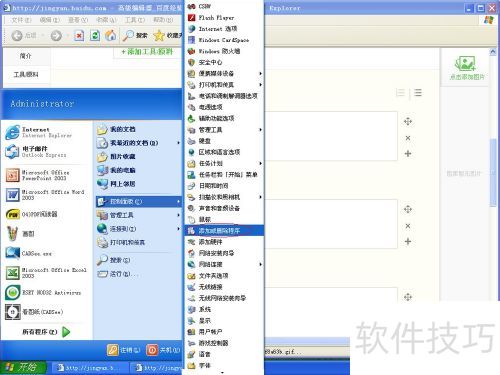Launch Microsoft Office Word 2003
Image resolution: width=500 pixels, height=375 pixels.
pos(47,195)
